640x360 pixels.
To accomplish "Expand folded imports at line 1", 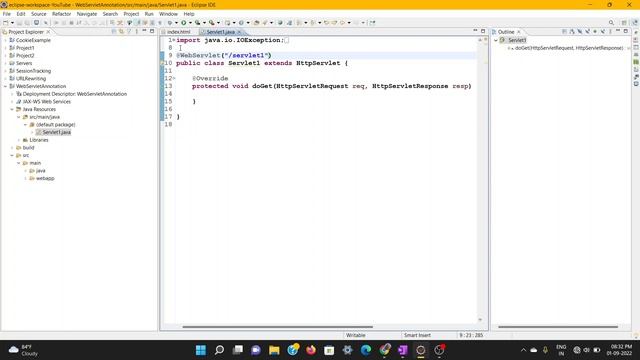I will coord(174,40).
